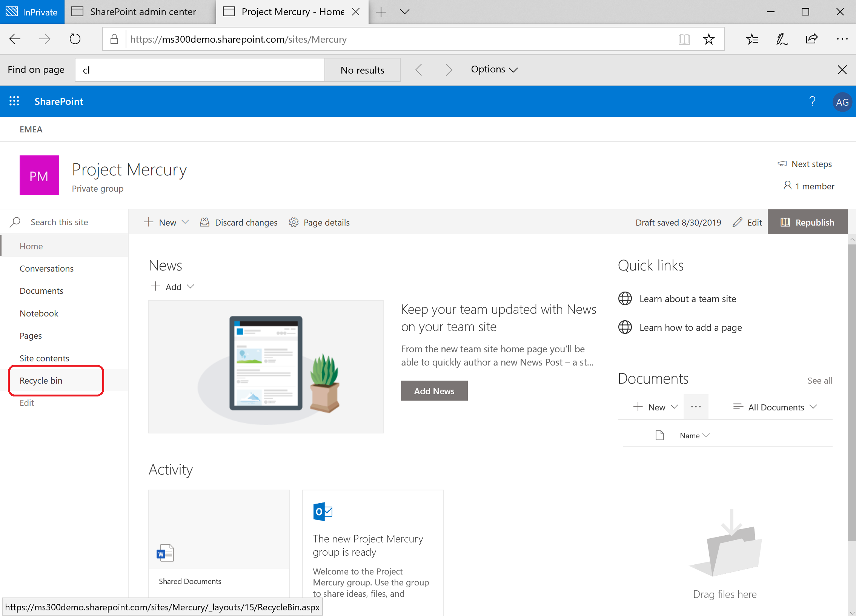856x616 pixels.
Task: Click the Find on page text field
Action: click(x=200, y=70)
